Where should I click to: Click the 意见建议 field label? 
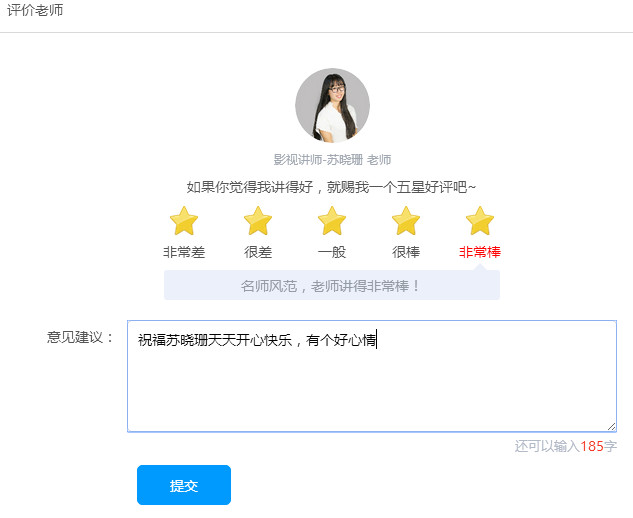click(81, 337)
